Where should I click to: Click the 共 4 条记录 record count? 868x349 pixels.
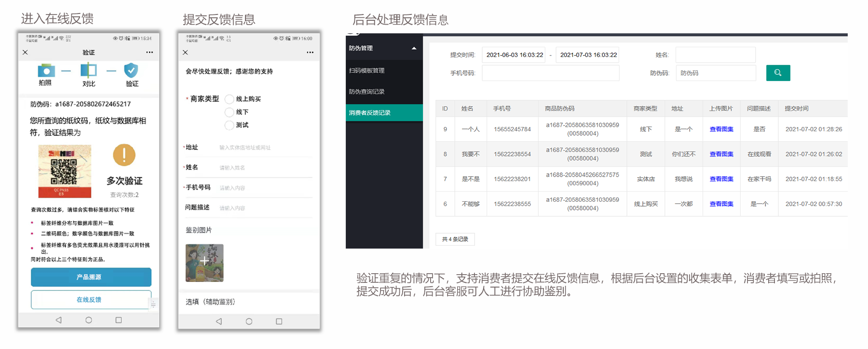pyautogui.click(x=455, y=239)
